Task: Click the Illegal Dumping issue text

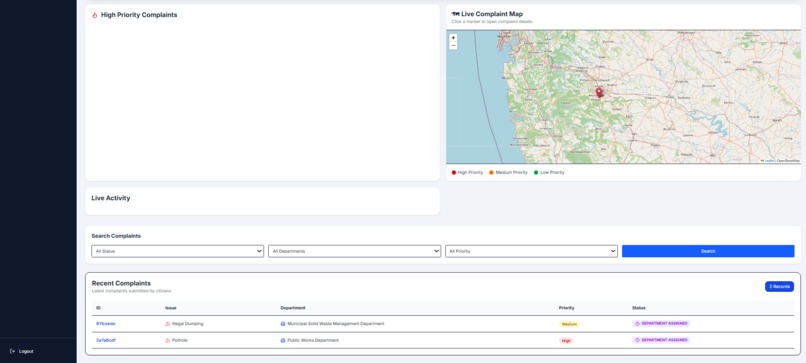Action: pyautogui.click(x=188, y=324)
